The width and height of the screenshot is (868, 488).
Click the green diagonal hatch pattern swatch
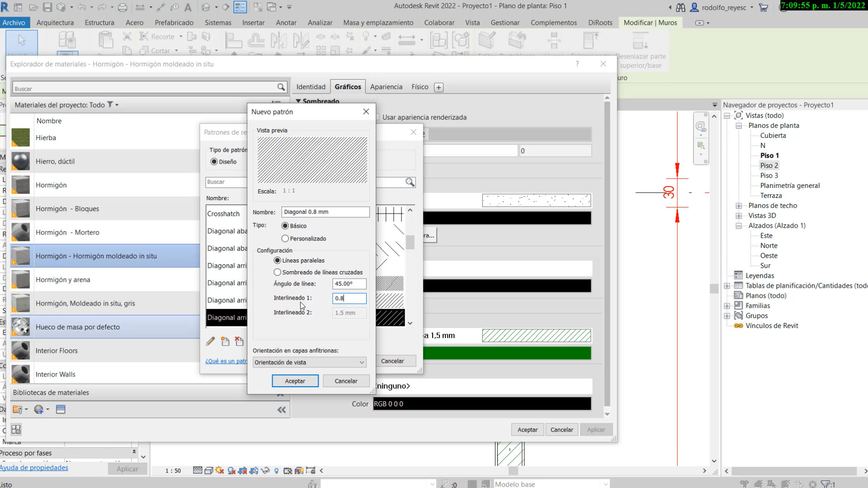(537, 335)
